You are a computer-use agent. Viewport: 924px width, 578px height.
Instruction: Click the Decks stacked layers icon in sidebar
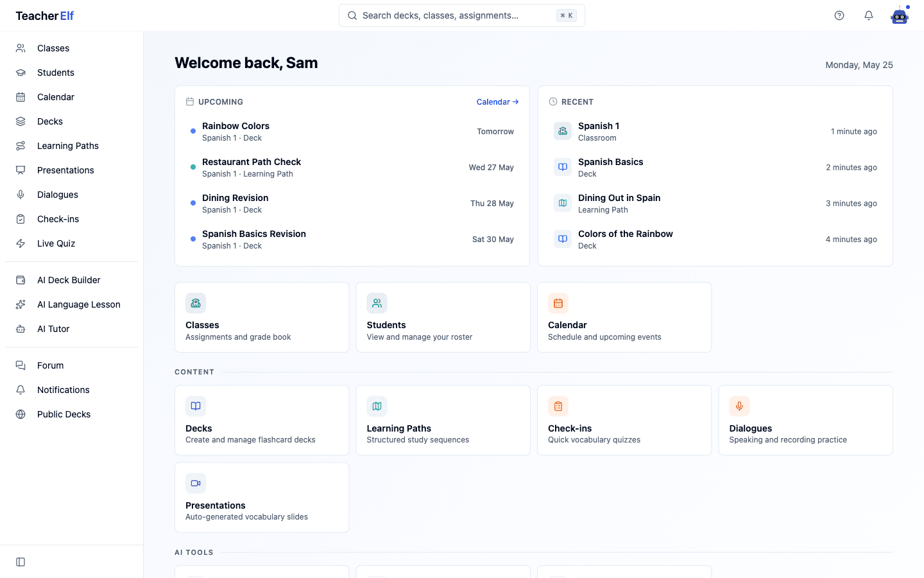click(x=21, y=121)
